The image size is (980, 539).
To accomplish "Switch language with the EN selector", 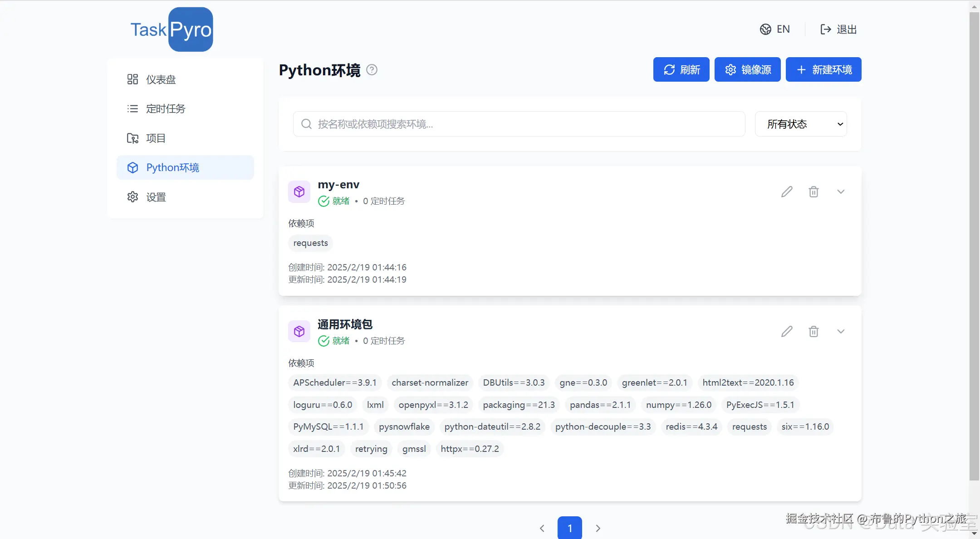I will tap(775, 29).
